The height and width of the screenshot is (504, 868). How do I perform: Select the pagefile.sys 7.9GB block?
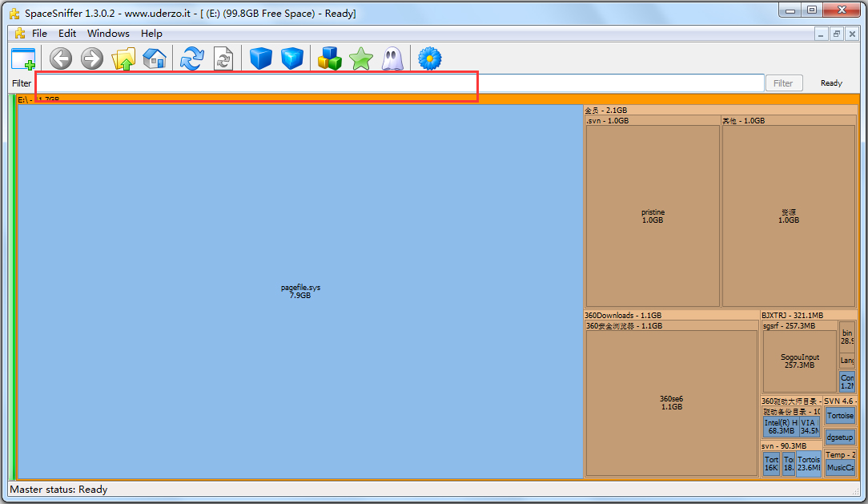(300, 292)
